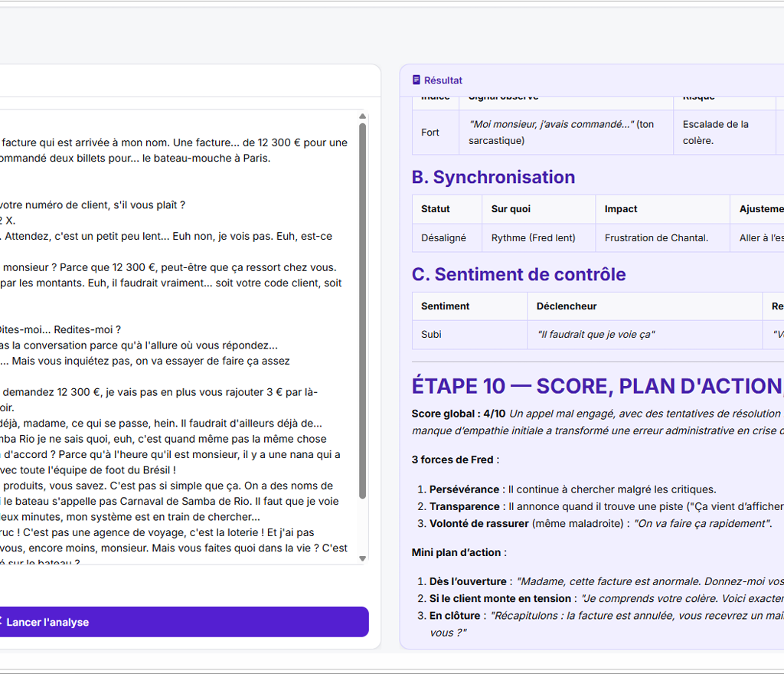
Task: Click the transcript line mentioning équipe de foot du Brésil
Action: pyautogui.click(x=88, y=470)
